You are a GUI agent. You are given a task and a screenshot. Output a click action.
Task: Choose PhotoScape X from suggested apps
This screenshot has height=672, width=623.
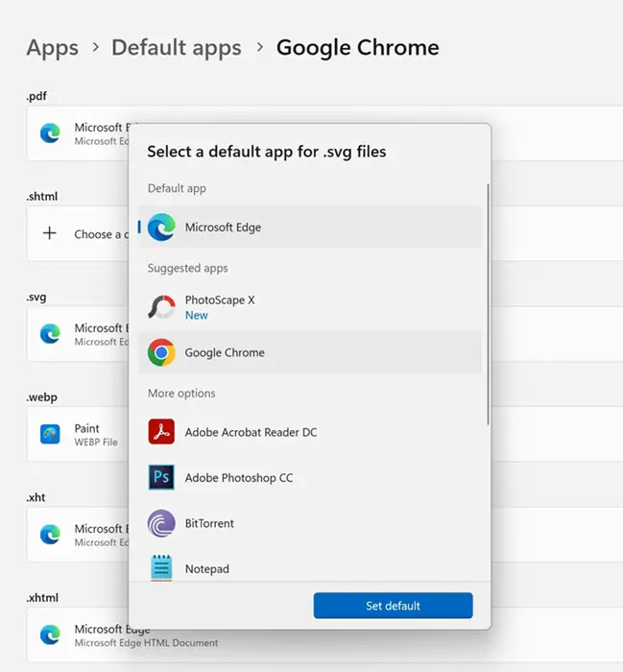click(310, 307)
